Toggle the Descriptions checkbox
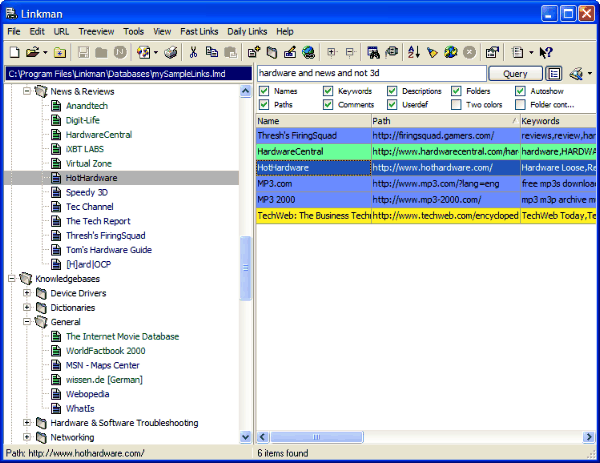 [x=392, y=91]
